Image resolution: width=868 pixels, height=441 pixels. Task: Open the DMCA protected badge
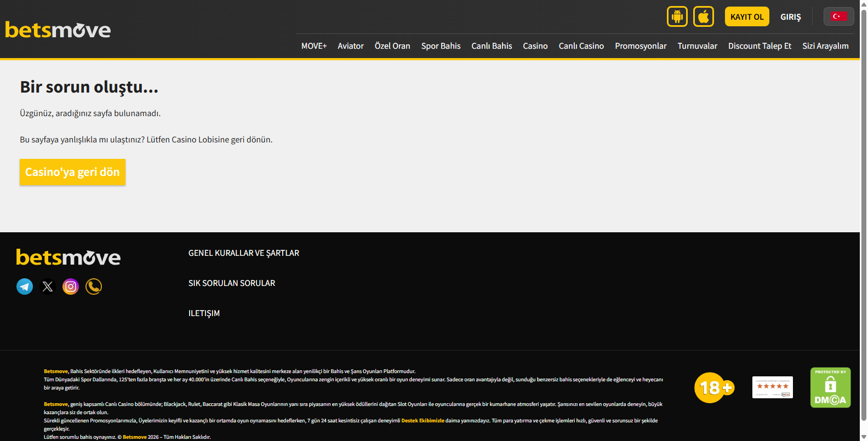pyautogui.click(x=831, y=387)
